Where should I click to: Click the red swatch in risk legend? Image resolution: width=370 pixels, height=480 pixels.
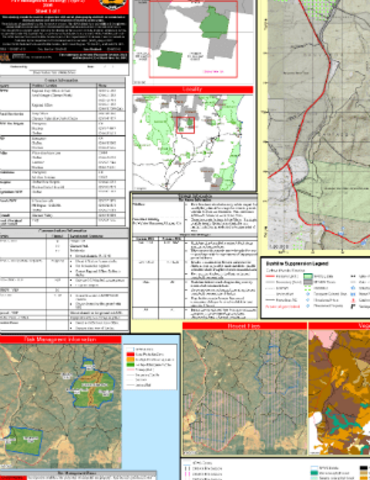click(130, 354)
